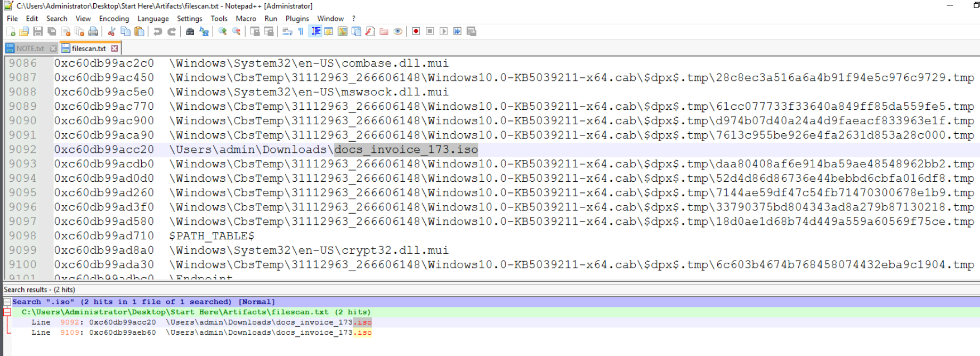Image resolution: width=980 pixels, height=356 pixels.
Task: Open the Encoding menu
Action: [x=114, y=19]
